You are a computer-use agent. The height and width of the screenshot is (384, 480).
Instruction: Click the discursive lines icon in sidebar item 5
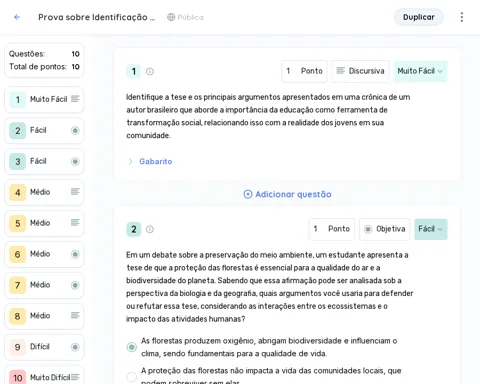tap(75, 223)
